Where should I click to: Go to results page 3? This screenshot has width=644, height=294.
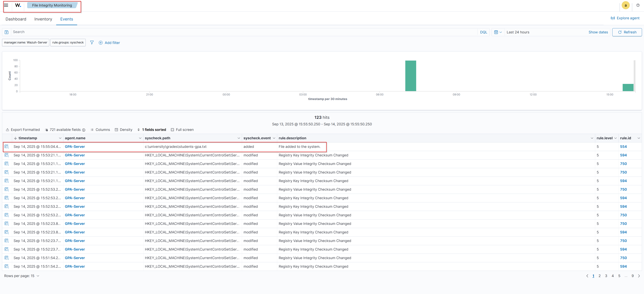(x=606, y=276)
